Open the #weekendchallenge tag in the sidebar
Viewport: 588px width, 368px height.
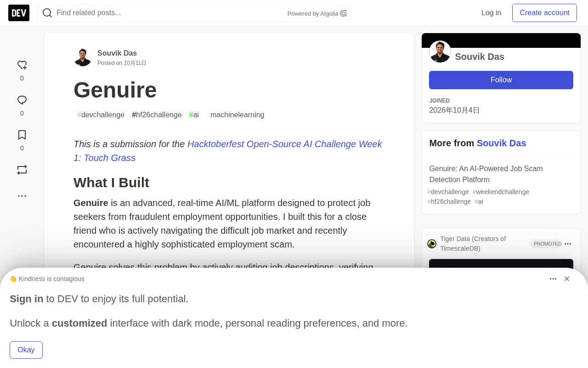501,192
